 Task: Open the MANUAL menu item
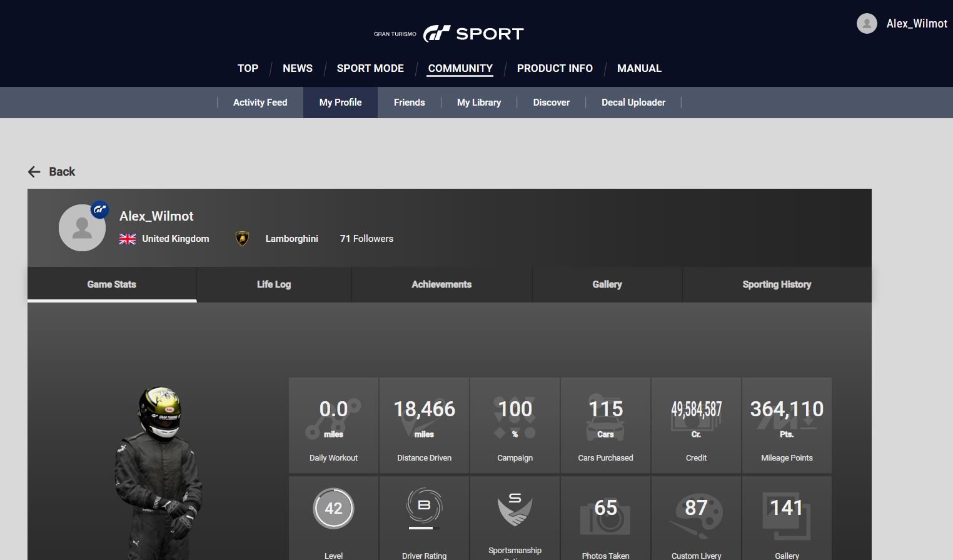[639, 68]
